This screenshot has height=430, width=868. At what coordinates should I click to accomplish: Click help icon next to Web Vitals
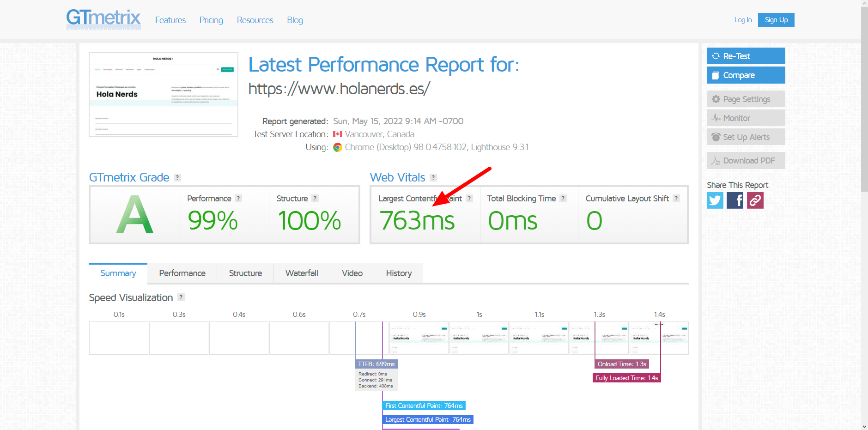pos(433,177)
